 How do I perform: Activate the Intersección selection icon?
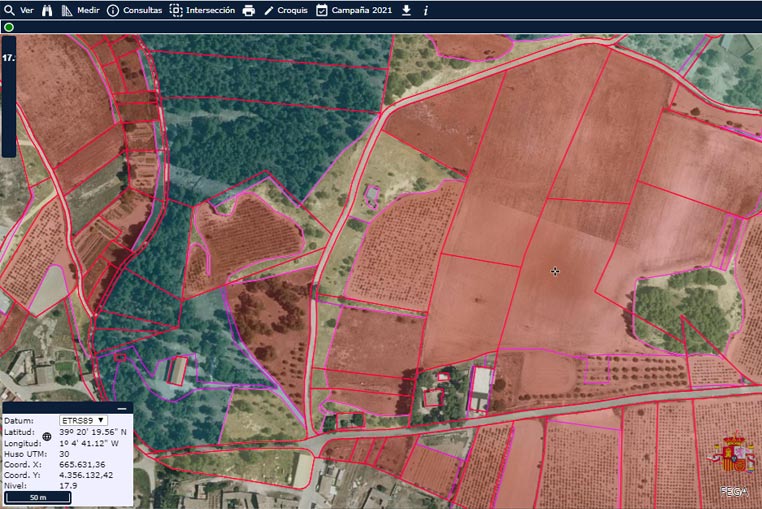click(x=176, y=10)
